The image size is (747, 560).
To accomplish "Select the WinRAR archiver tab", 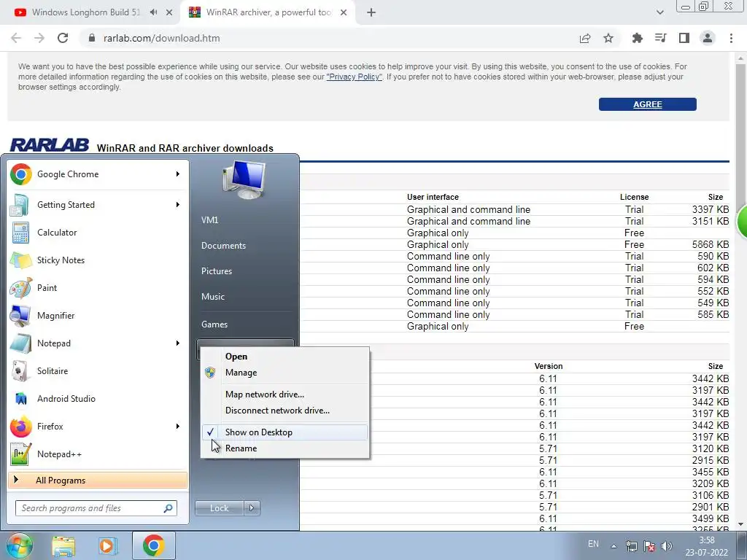I will pyautogui.click(x=268, y=12).
